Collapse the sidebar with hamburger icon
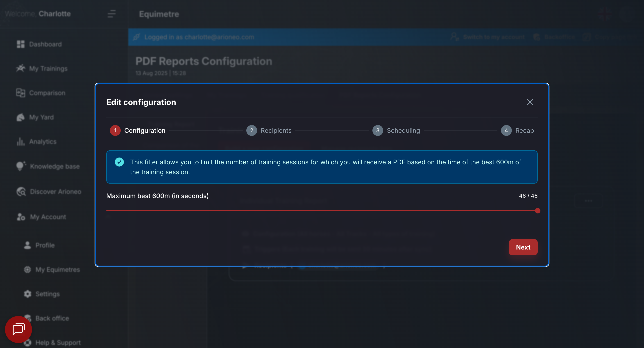 [111, 14]
